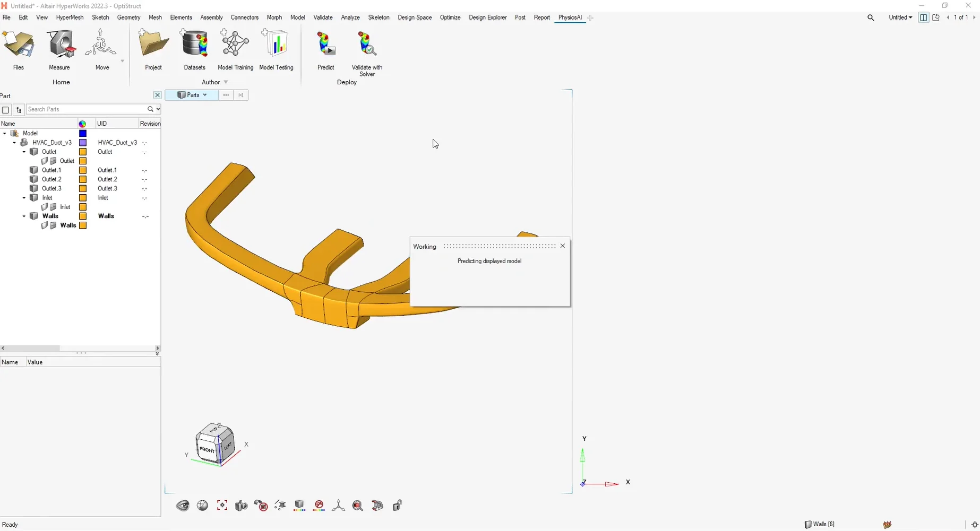980x531 pixels.
Task: Toggle visibility icon of Inlet body
Action: point(45,207)
